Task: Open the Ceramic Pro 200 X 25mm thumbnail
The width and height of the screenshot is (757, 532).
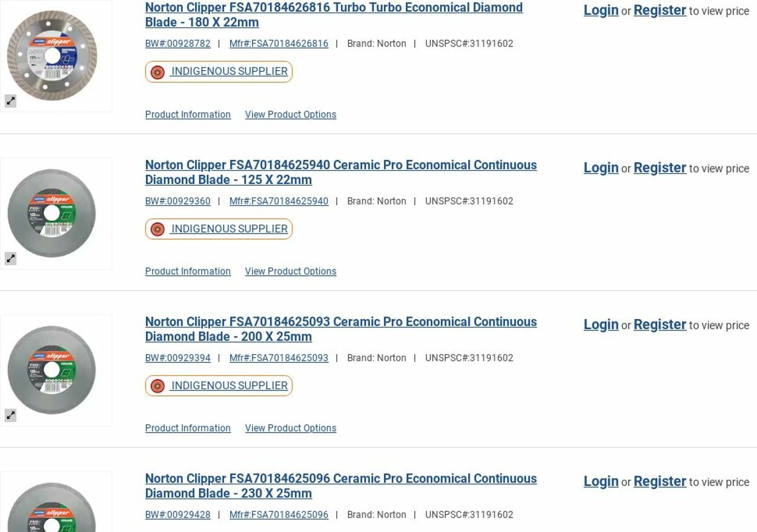Action: tap(52, 370)
